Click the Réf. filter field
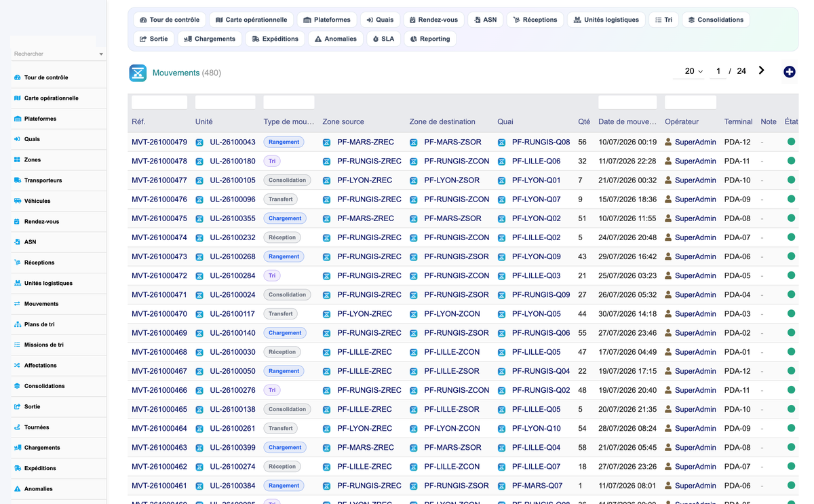Image resolution: width=814 pixels, height=504 pixels. click(x=159, y=102)
